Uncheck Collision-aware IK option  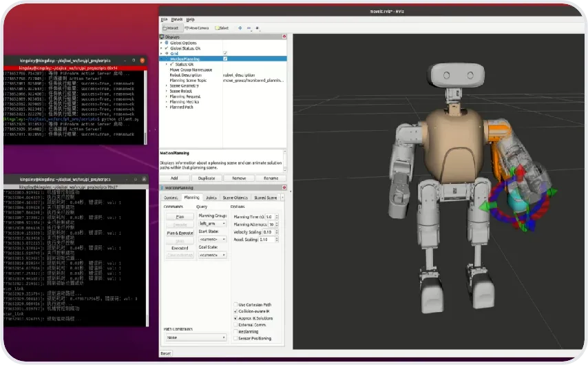click(x=235, y=311)
